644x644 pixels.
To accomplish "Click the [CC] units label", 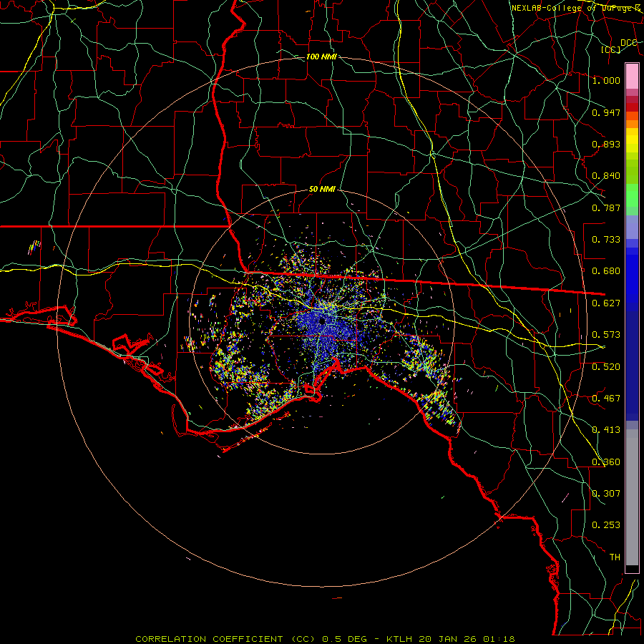I will point(611,50).
